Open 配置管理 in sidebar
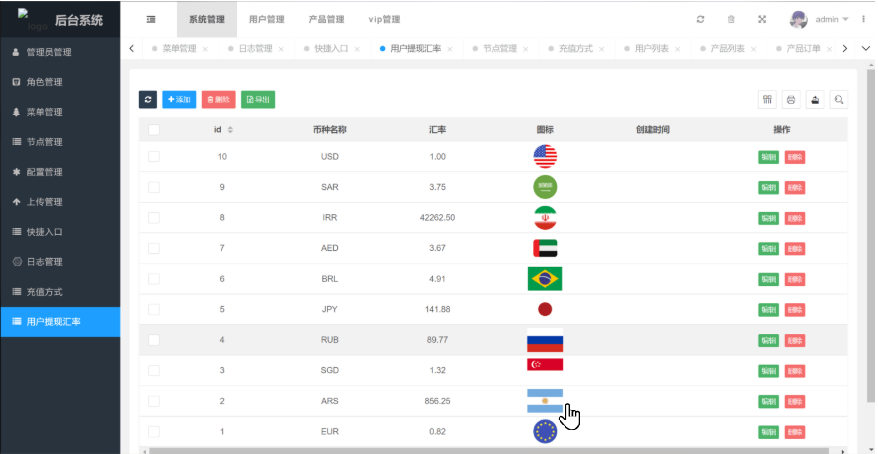 pyautogui.click(x=60, y=172)
